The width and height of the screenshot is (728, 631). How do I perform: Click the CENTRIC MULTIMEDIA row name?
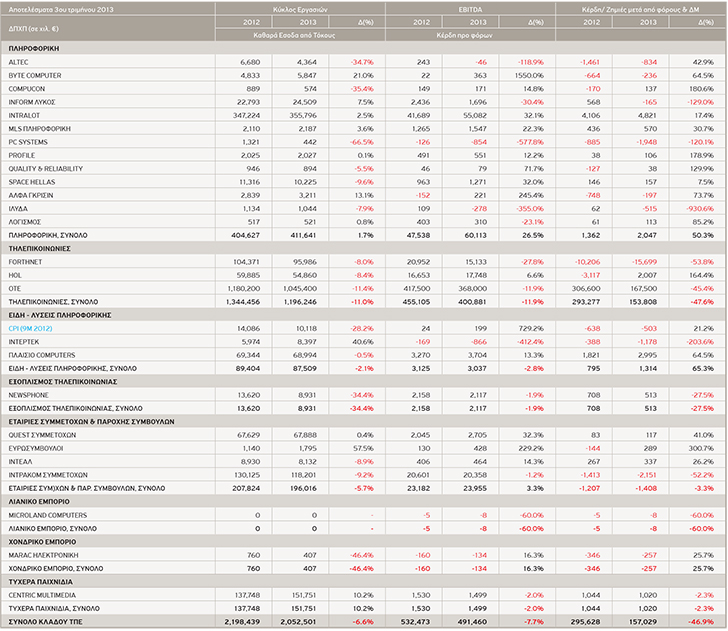point(42,595)
